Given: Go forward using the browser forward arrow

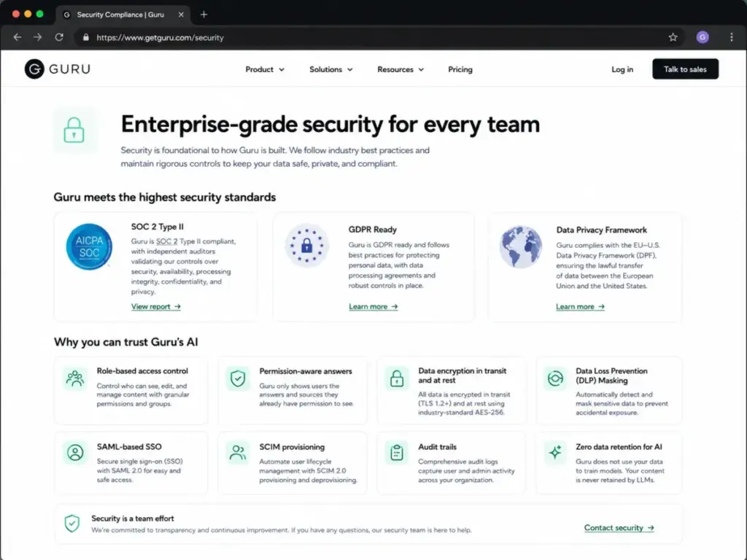Looking at the screenshot, I should pyautogui.click(x=38, y=37).
